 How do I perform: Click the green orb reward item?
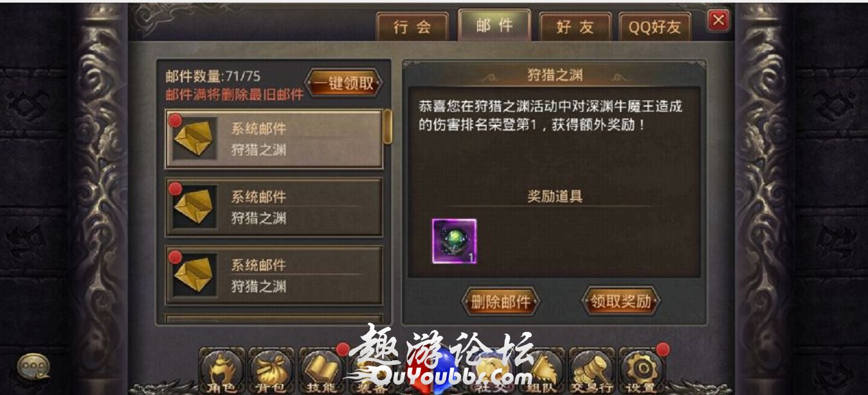click(x=455, y=241)
